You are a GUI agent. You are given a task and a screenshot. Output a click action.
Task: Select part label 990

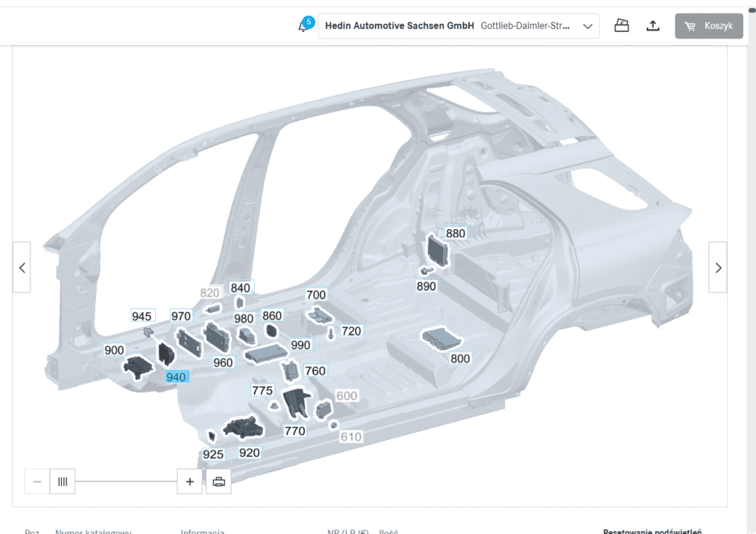[300, 345]
